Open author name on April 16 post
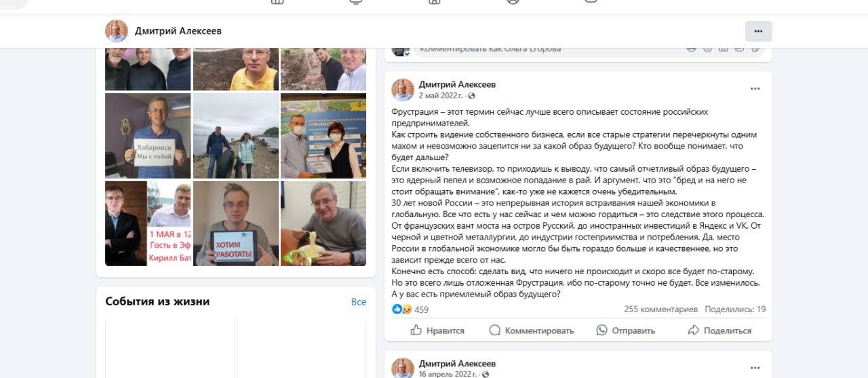868x378 pixels. point(457,364)
